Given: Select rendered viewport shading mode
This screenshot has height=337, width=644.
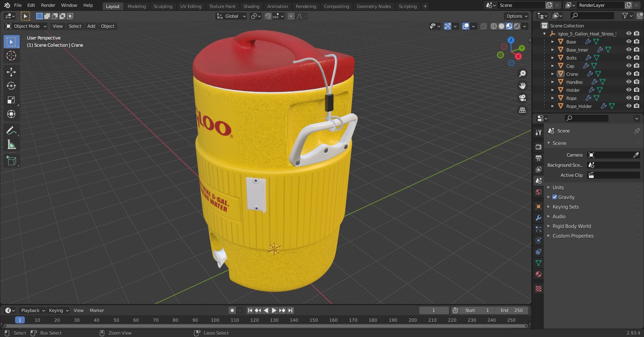Looking at the screenshot, I should (517, 26).
